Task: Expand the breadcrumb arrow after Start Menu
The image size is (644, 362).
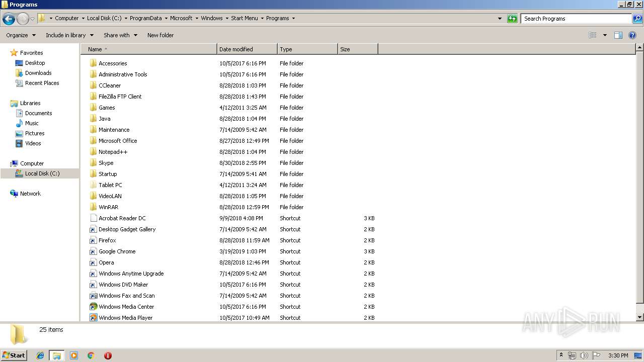Action: pos(262,19)
